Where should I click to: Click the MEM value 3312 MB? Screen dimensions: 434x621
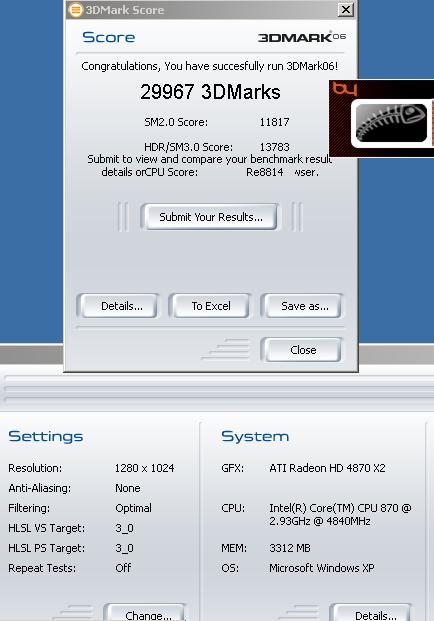pyautogui.click(x=290, y=548)
